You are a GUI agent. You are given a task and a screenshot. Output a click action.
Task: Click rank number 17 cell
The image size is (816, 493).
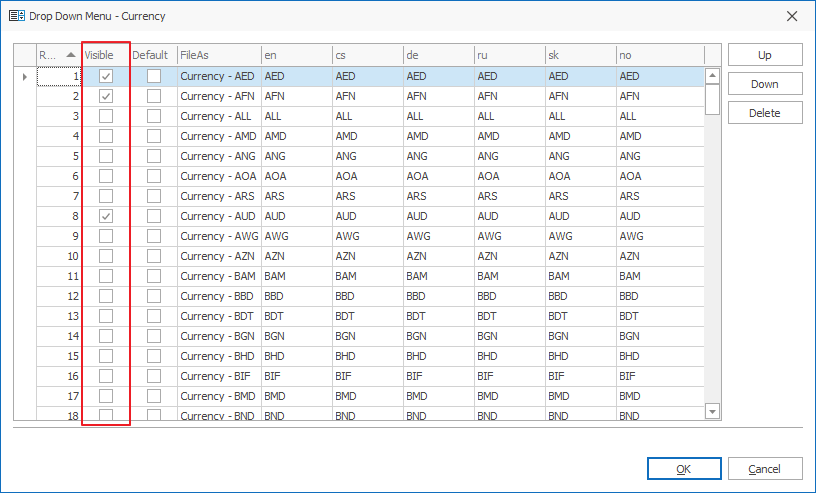point(59,396)
